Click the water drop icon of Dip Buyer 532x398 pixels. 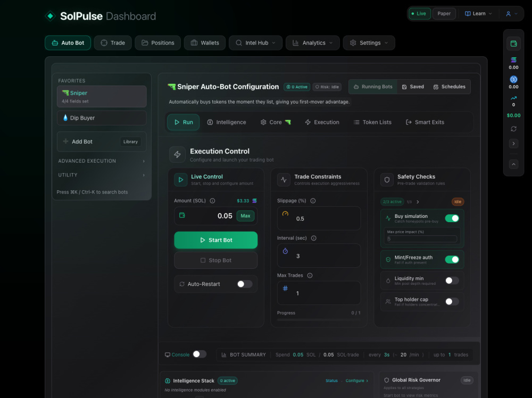coord(65,117)
